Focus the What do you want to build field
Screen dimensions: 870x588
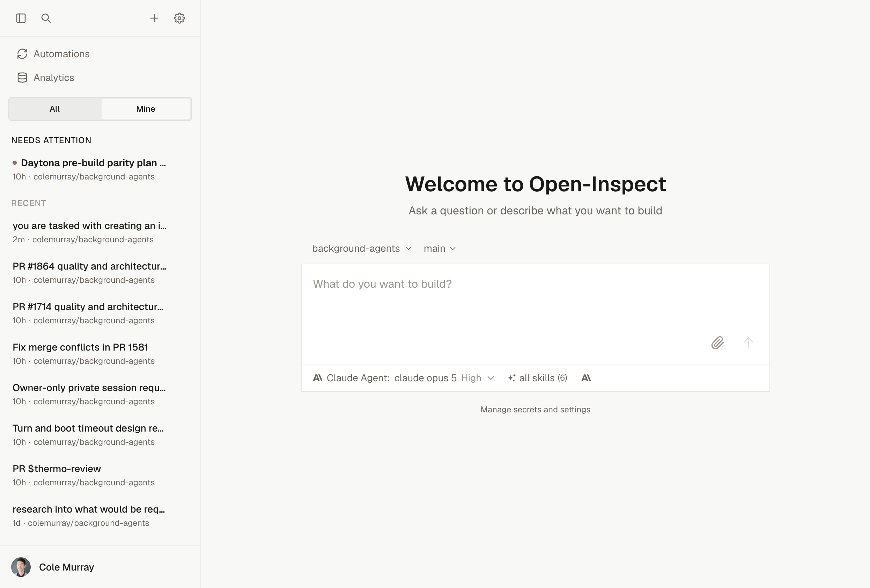point(535,314)
